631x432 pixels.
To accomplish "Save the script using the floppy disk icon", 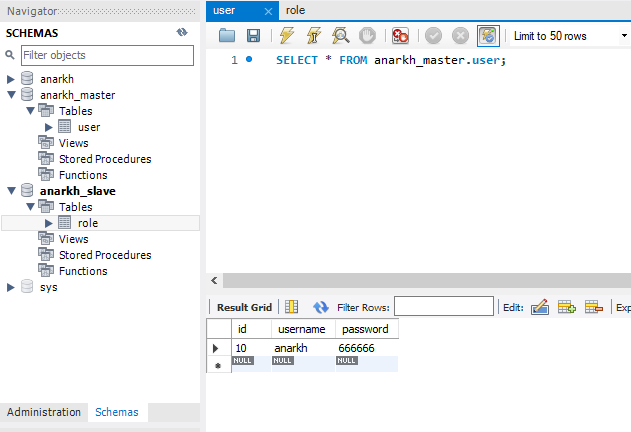I will [253, 36].
